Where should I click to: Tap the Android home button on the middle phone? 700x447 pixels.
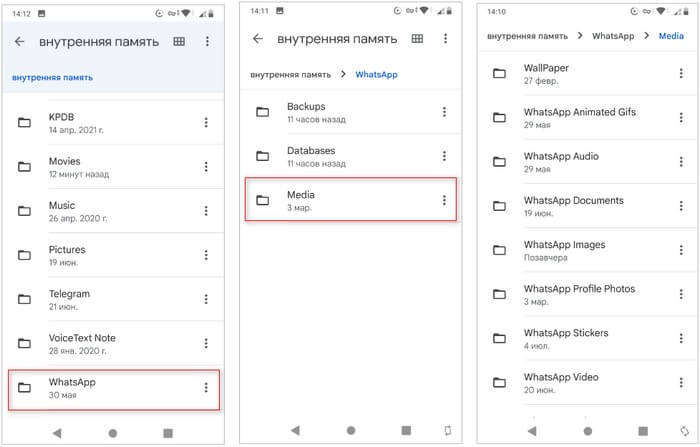[351, 430]
